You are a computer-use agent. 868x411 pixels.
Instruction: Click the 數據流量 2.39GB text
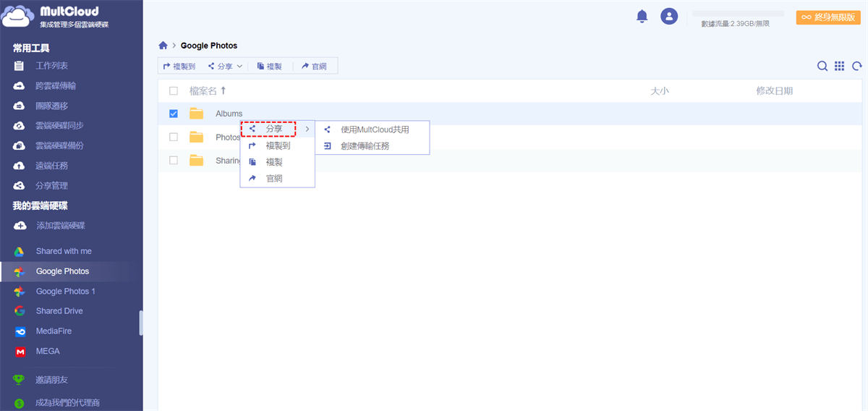736,24
